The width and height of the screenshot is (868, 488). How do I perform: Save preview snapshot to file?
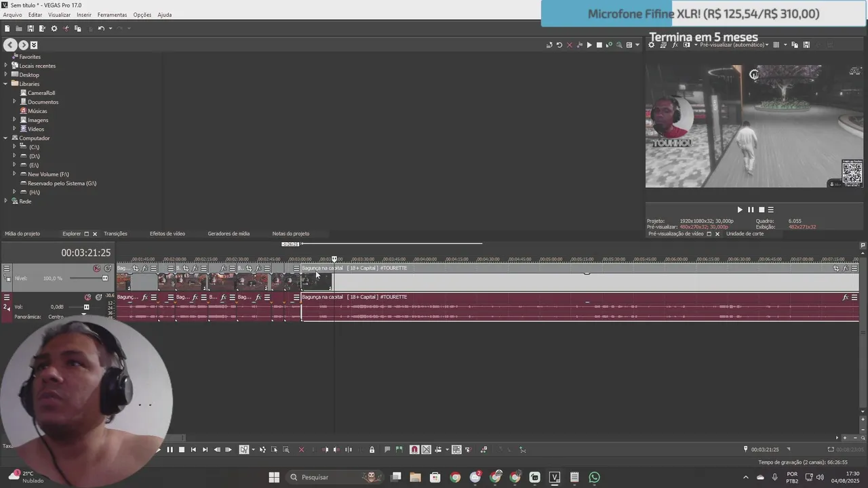coord(806,45)
